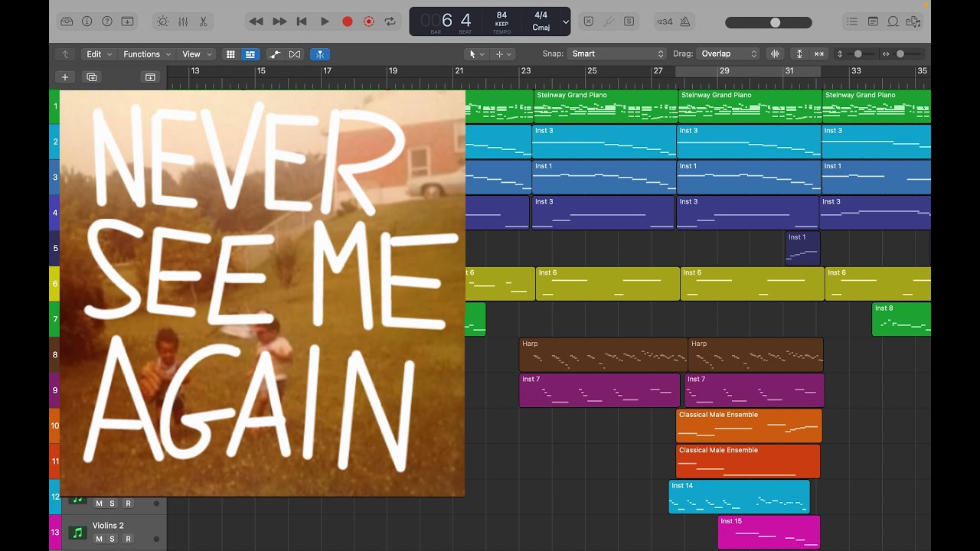Open the Tuner with the tuning fork icon
This screenshot has width=980, height=551.
[x=609, y=21]
